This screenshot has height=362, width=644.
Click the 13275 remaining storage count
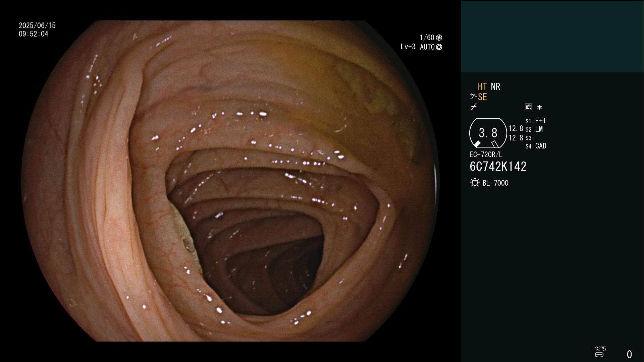(599, 349)
